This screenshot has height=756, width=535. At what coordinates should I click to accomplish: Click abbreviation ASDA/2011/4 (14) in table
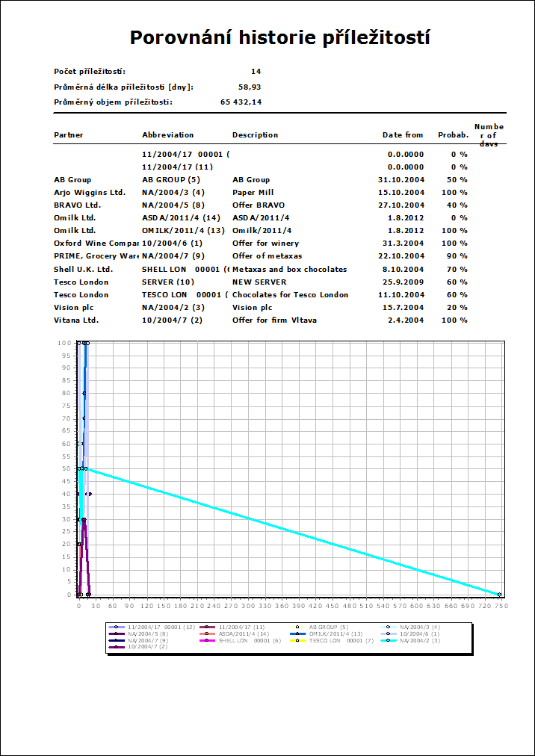[182, 218]
